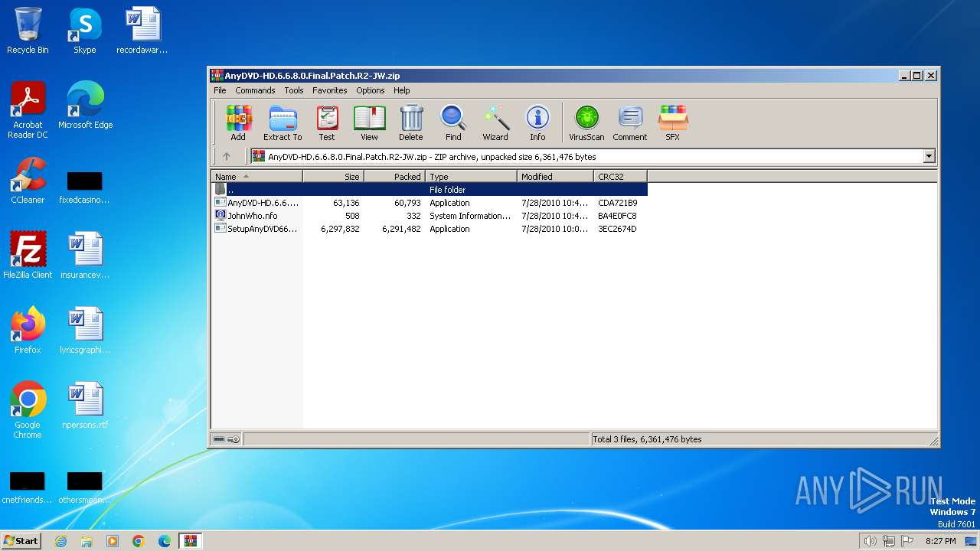980x551 pixels.
Task: Open the Tools menu
Action: 294,90
